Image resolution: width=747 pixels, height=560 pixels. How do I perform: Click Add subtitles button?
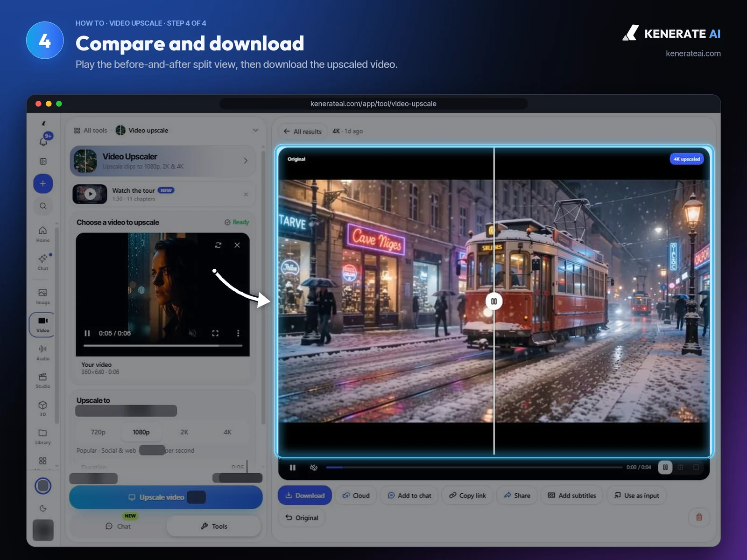coord(572,495)
